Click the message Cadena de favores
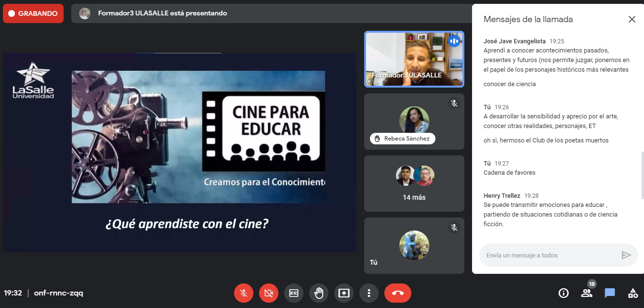Image resolution: width=644 pixels, height=308 pixels. point(510,172)
